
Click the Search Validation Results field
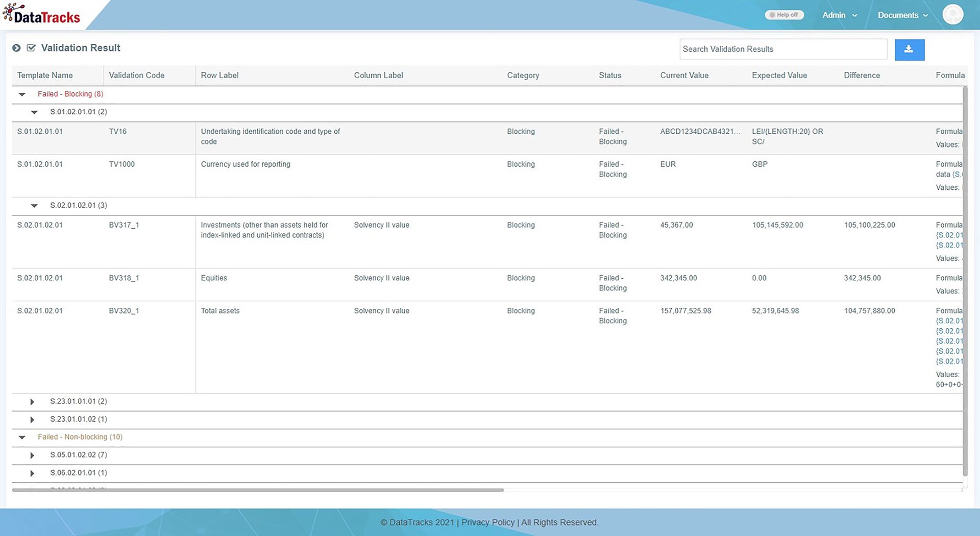(783, 49)
